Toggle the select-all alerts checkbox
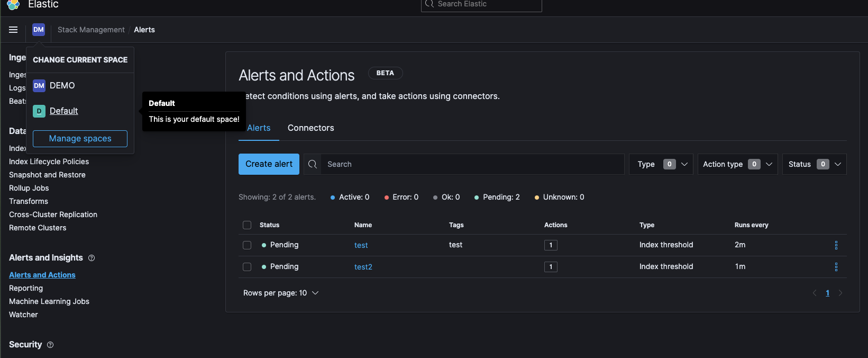Viewport: 868px width, 358px height. click(247, 225)
